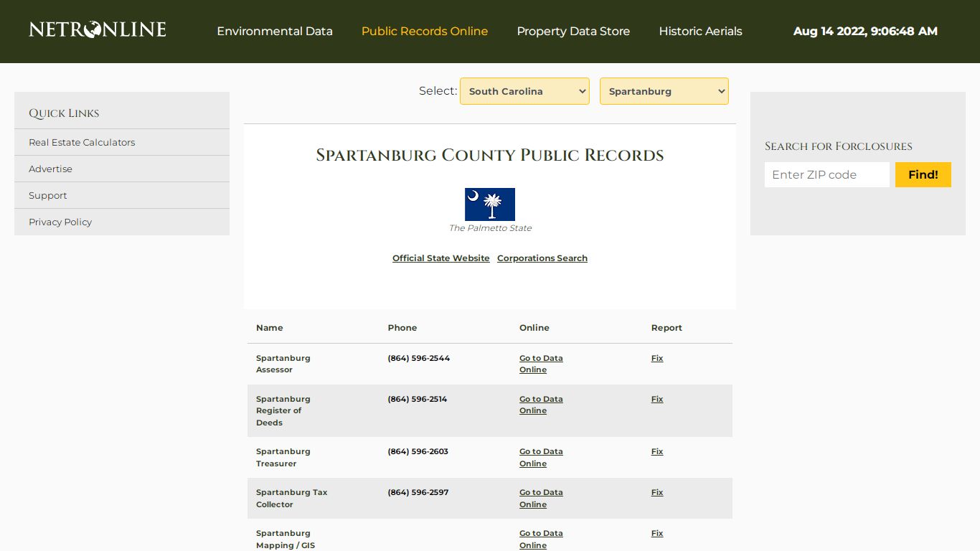The width and height of the screenshot is (980, 551).
Task: Click the Spartanburg Tax Collector name
Action: click(x=292, y=498)
